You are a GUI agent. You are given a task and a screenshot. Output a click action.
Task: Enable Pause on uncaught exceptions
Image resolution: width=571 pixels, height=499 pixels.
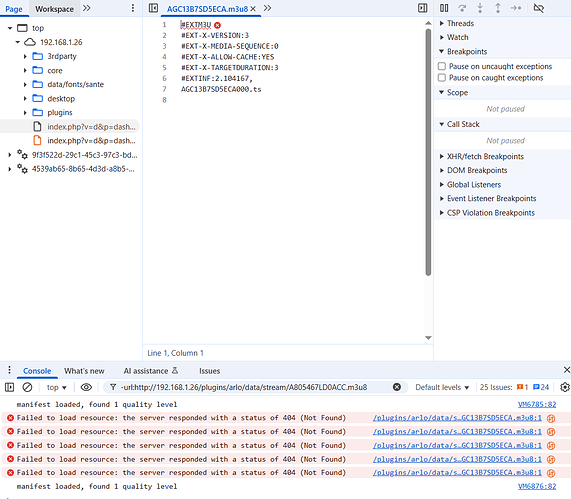442,66
